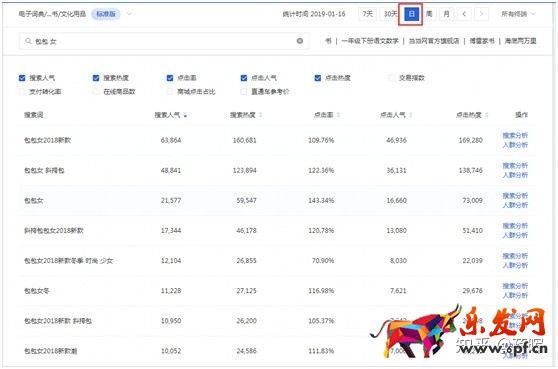Click into the 包包 女 search input field

pyautogui.click(x=164, y=41)
